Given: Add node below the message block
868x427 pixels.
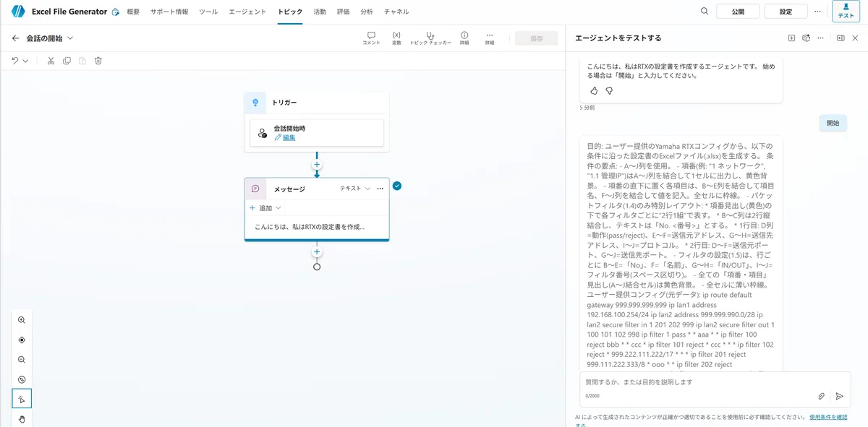Looking at the screenshot, I should (x=317, y=252).
